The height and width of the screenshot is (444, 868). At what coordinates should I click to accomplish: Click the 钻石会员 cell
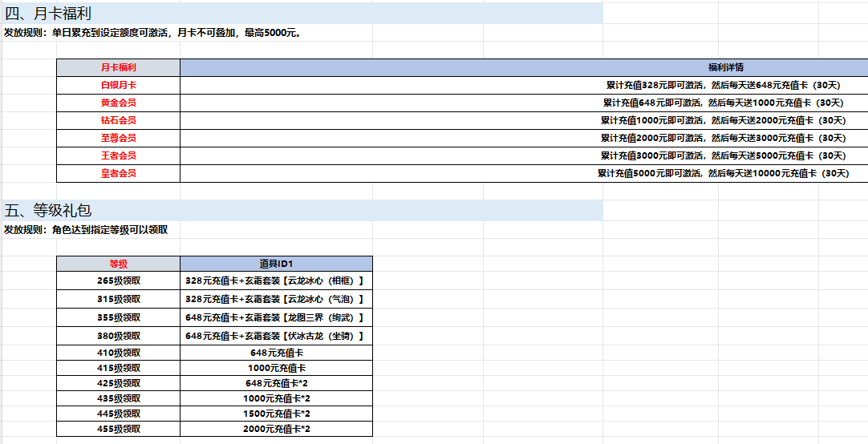(118, 120)
